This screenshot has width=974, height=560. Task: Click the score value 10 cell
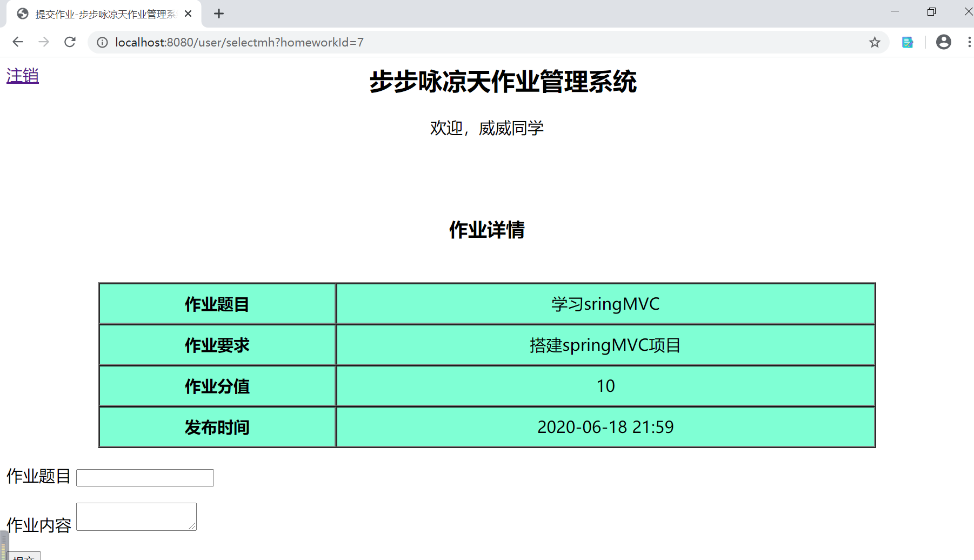pyautogui.click(x=605, y=386)
